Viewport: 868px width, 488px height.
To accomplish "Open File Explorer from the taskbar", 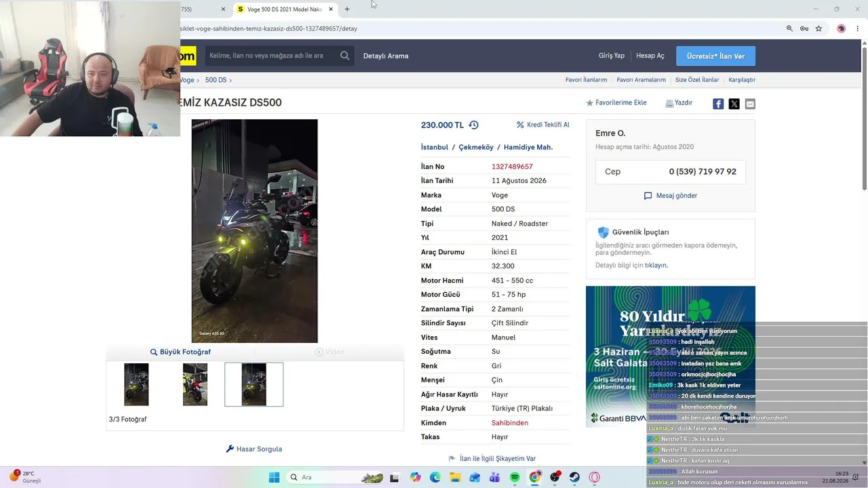I will (x=455, y=477).
